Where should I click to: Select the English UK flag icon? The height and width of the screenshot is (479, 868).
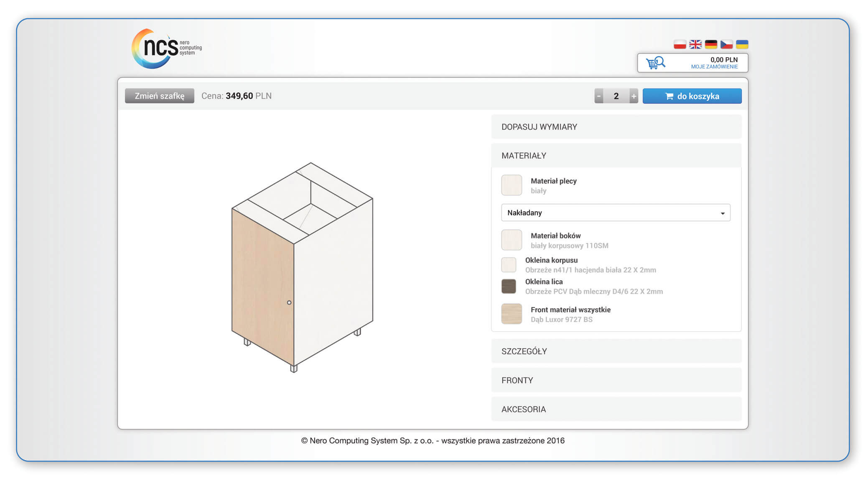tap(695, 44)
